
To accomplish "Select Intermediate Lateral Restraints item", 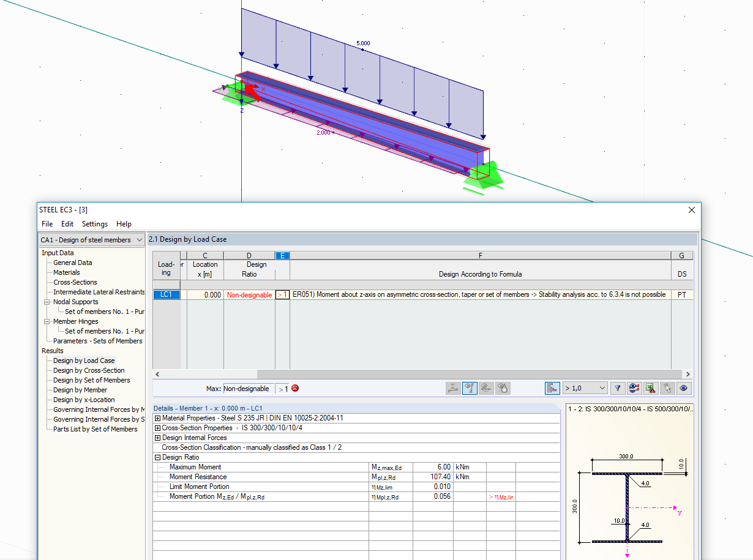I will (99, 292).
